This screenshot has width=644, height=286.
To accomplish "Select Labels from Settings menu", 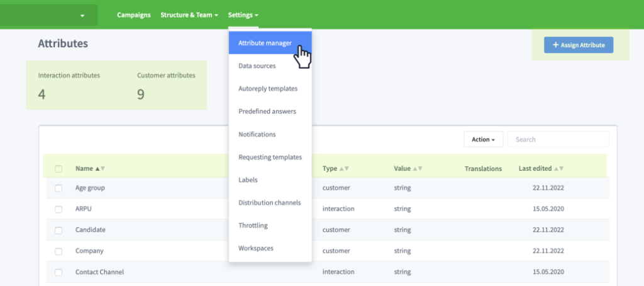I will [270, 180].
